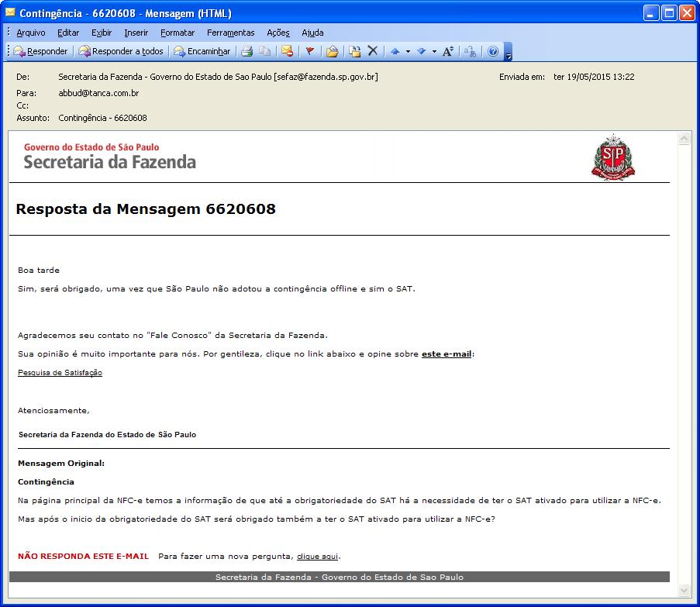700x607 pixels.
Task: Open the Ajuda menu
Action: pos(312,33)
